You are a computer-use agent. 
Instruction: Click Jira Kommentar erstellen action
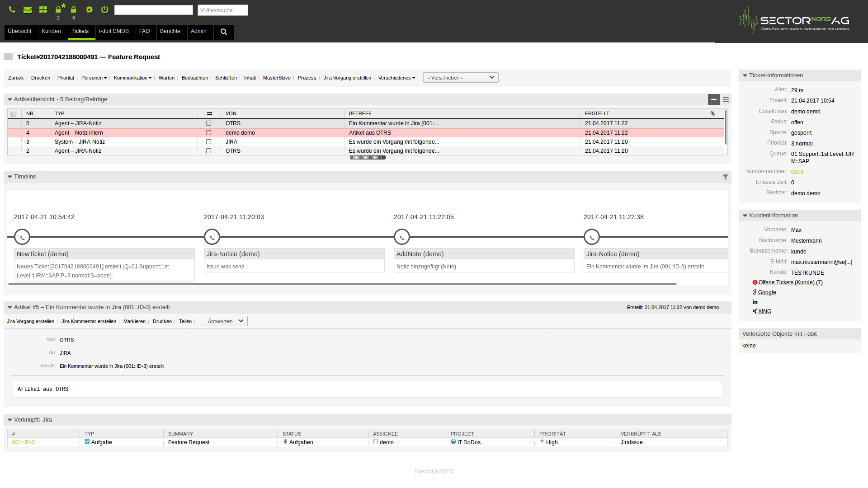[89, 321]
